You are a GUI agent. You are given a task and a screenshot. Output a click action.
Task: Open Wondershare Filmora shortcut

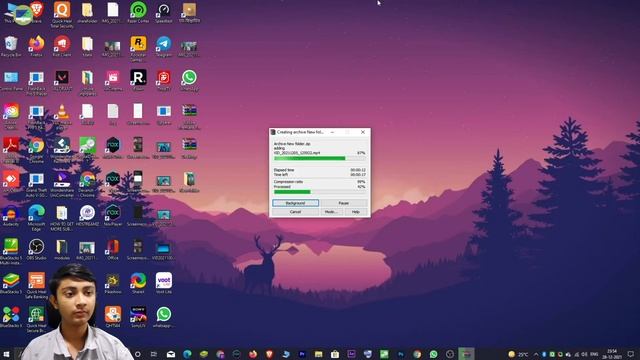(x=62, y=150)
